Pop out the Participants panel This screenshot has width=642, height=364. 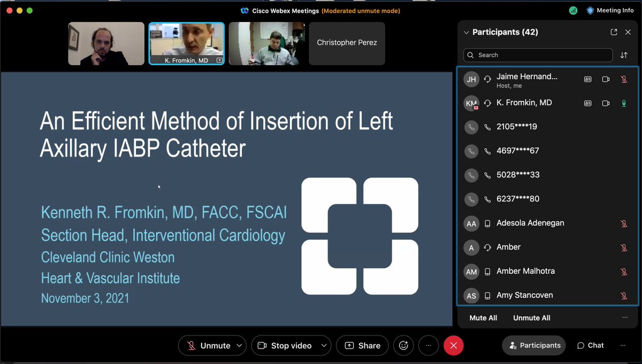tap(614, 32)
